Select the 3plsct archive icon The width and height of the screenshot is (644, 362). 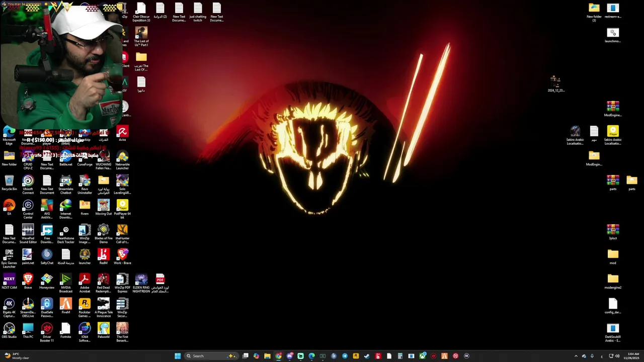pos(613,232)
